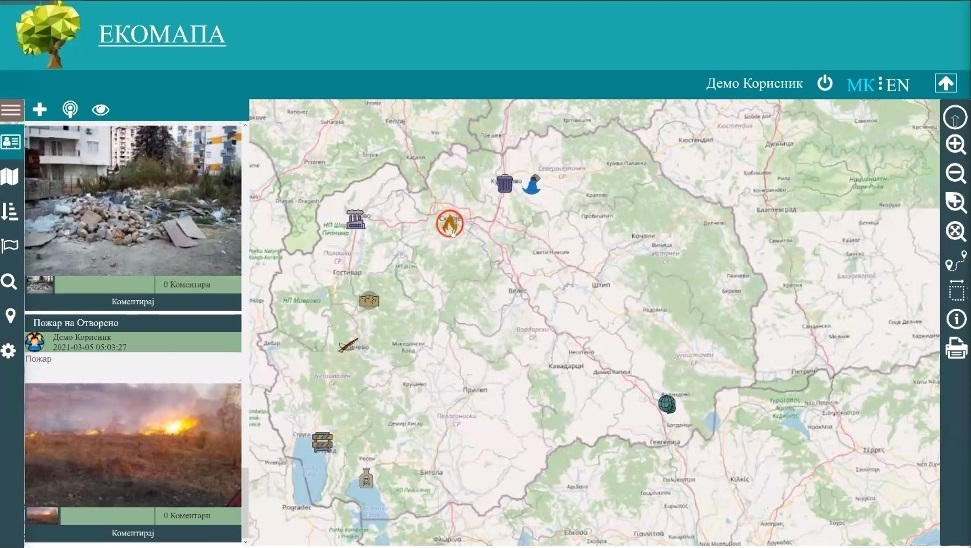Zoom out using the magnifier minus icon
Image resolution: width=971 pixels, height=548 pixels.
coord(956,173)
